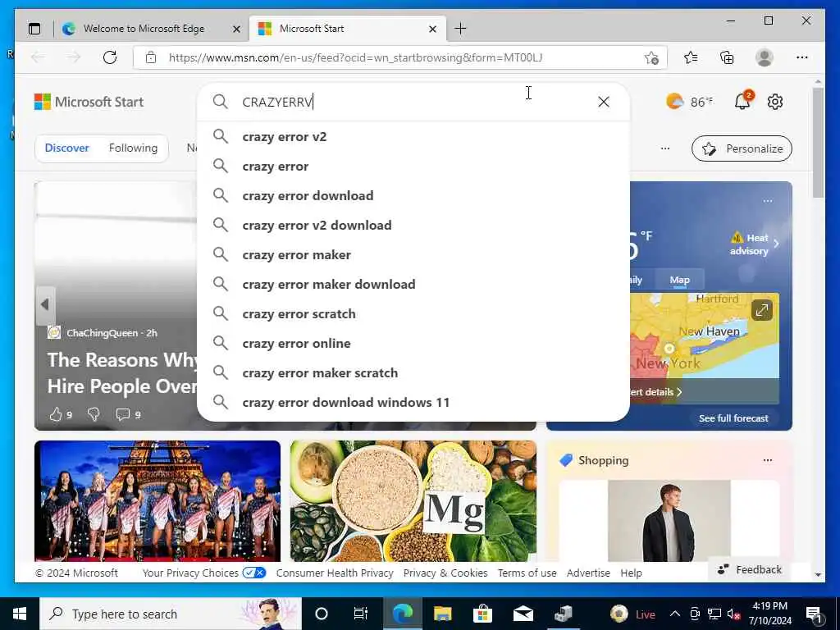840x630 pixels.
Task: Dislike the ChaChingQueen article
Action: (94, 414)
